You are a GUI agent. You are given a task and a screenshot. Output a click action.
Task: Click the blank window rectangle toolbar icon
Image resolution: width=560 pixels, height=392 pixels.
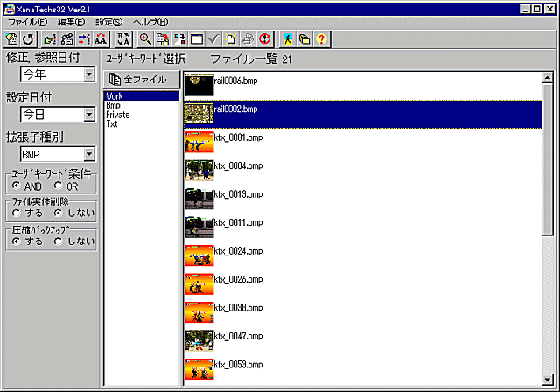click(x=197, y=38)
